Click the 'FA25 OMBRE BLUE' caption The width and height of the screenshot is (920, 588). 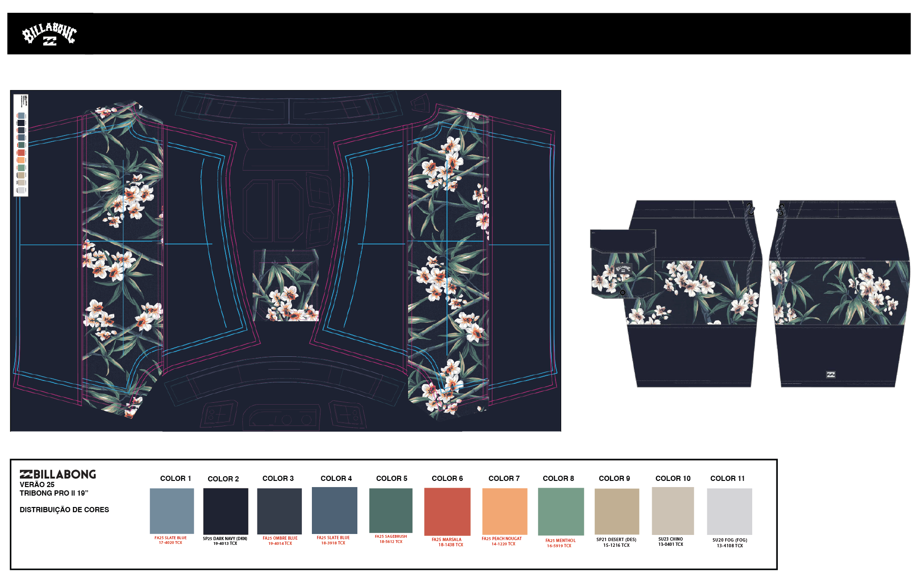(280, 538)
